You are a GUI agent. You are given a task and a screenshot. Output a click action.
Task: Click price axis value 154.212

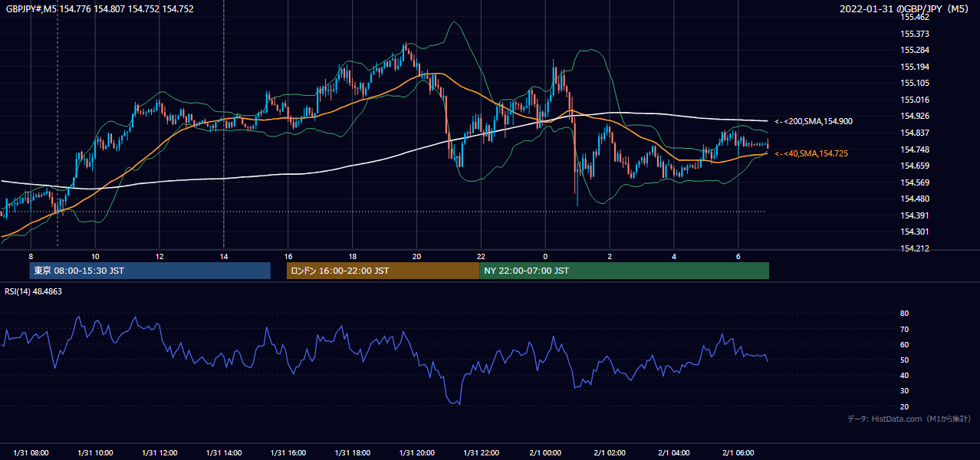pos(916,248)
